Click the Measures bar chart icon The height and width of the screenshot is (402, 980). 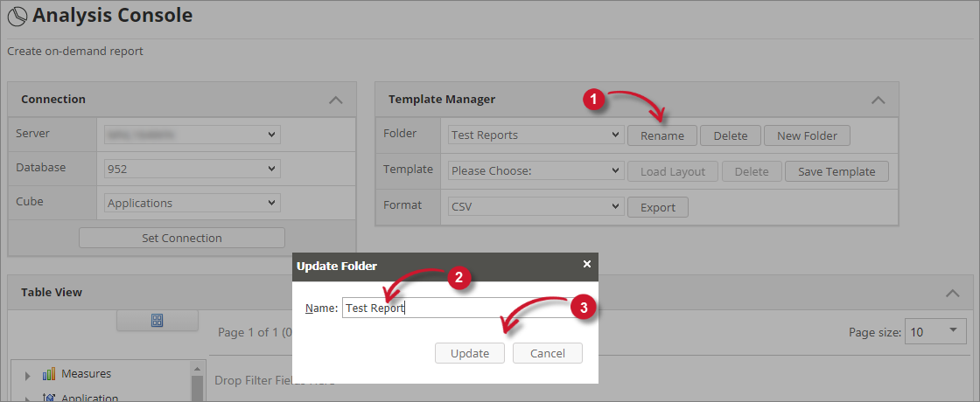pos(49,374)
